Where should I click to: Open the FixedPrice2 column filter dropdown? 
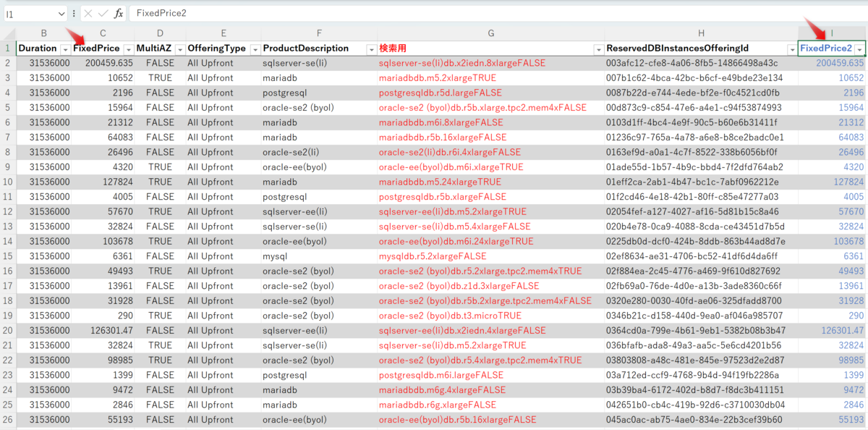[x=859, y=49]
